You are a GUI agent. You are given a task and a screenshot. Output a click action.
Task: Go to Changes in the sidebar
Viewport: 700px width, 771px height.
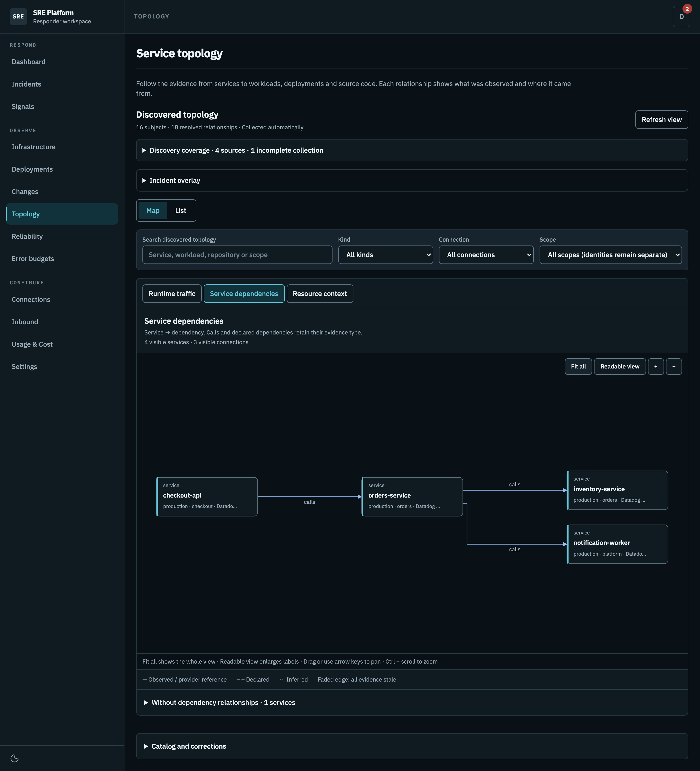(x=62, y=192)
